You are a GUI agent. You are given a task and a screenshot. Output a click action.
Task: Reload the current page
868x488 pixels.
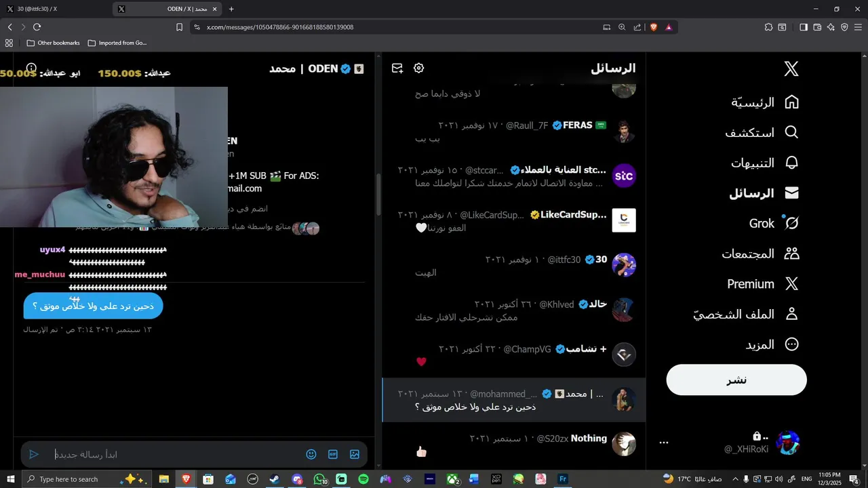(37, 27)
